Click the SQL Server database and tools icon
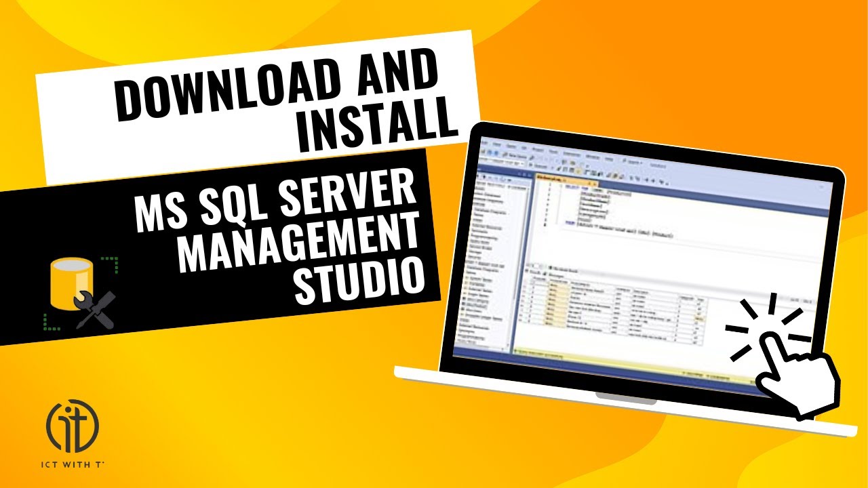This screenshot has width=868, height=488. pos(80,293)
